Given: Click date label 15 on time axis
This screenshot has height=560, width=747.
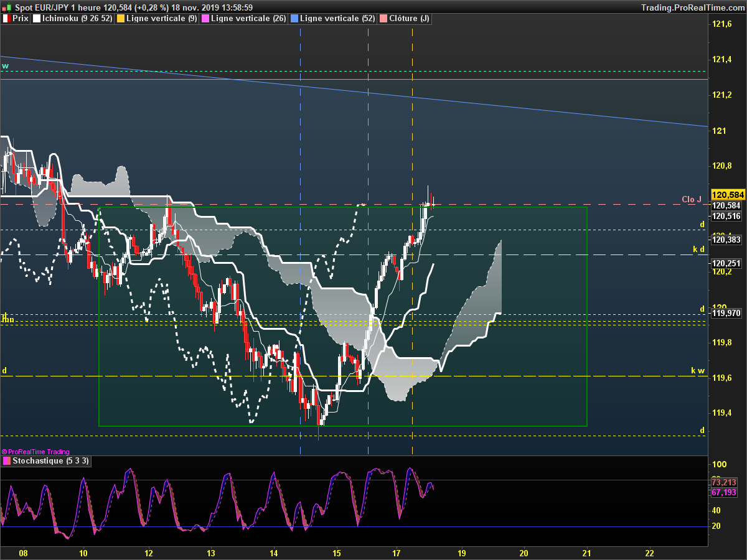Looking at the screenshot, I should [x=337, y=553].
